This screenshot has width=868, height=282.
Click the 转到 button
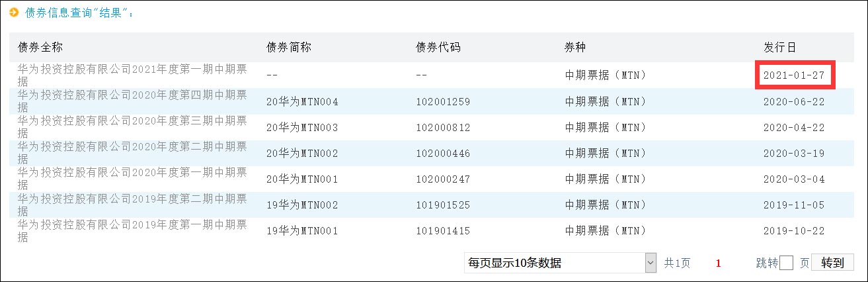click(x=832, y=263)
